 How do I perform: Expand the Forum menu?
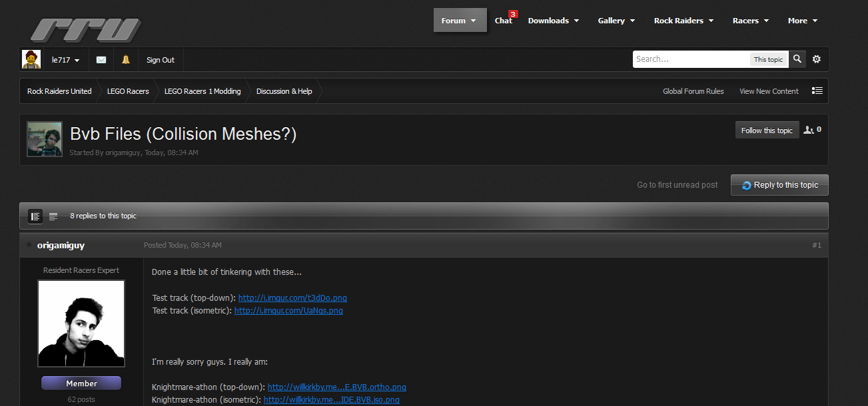pyautogui.click(x=460, y=21)
